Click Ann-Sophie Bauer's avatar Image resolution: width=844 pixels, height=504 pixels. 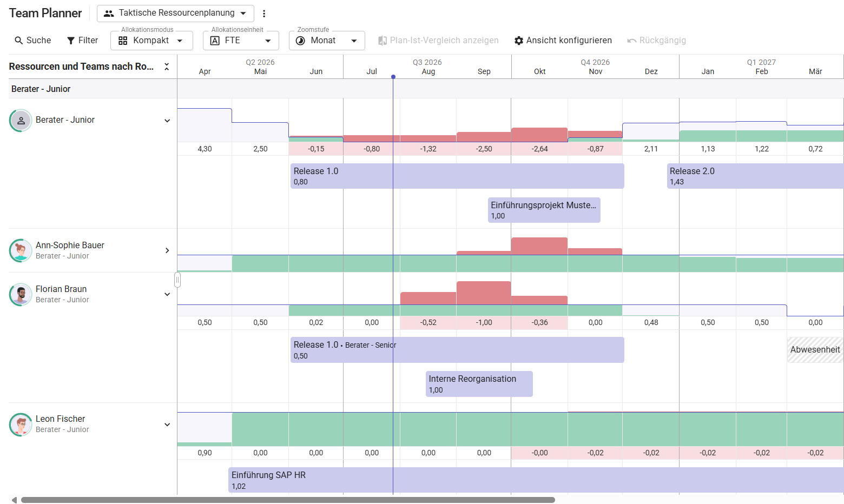tap(21, 250)
